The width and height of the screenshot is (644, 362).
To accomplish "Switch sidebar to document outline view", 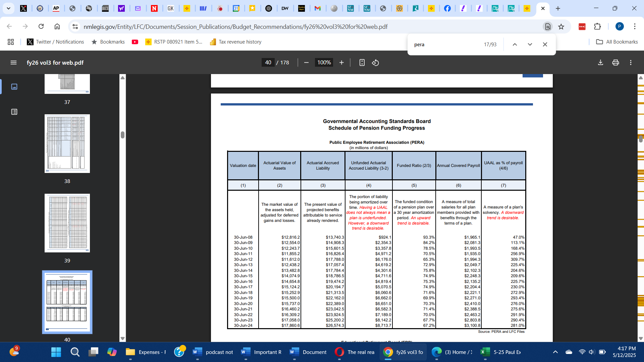I will click(14, 112).
